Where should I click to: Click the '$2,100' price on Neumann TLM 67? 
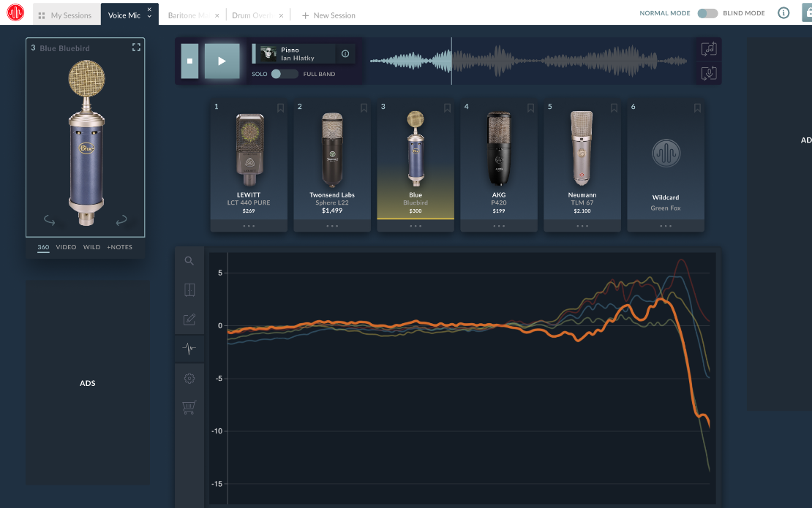point(582,211)
